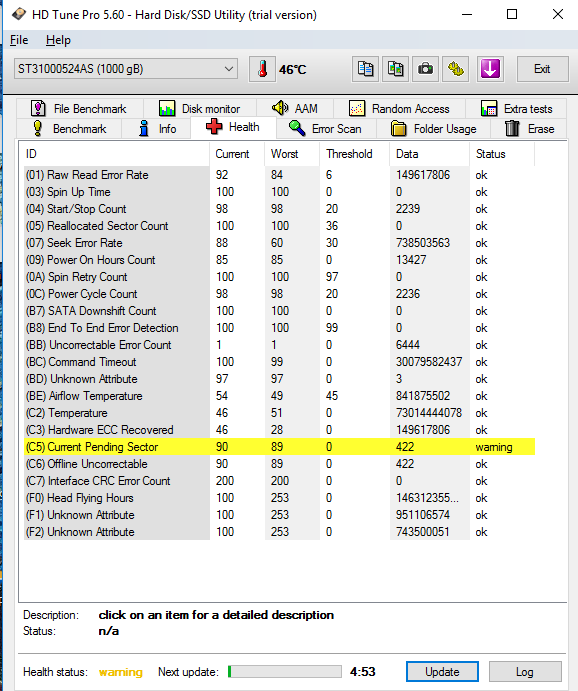Select the Head Flying Hours row
The width and height of the screenshot is (578, 691).
click(x=279, y=498)
